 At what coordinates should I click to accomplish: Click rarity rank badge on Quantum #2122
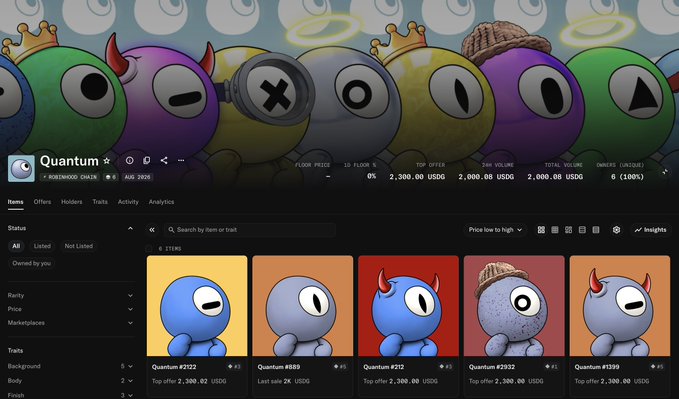coord(234,367)
